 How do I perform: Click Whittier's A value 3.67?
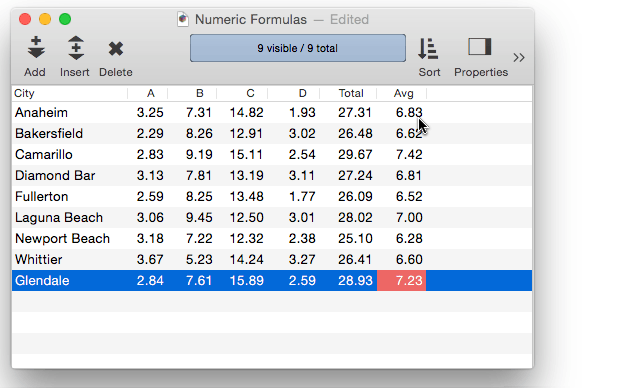click(150, 259)
